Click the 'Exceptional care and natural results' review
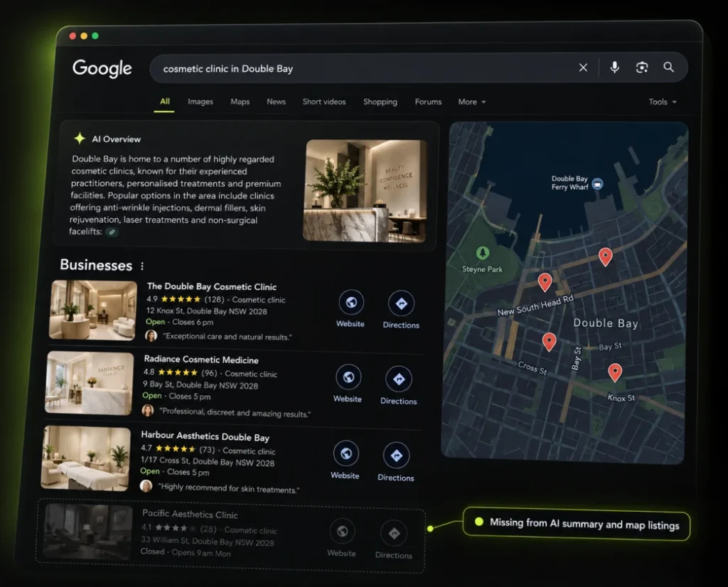 point(227,337)
